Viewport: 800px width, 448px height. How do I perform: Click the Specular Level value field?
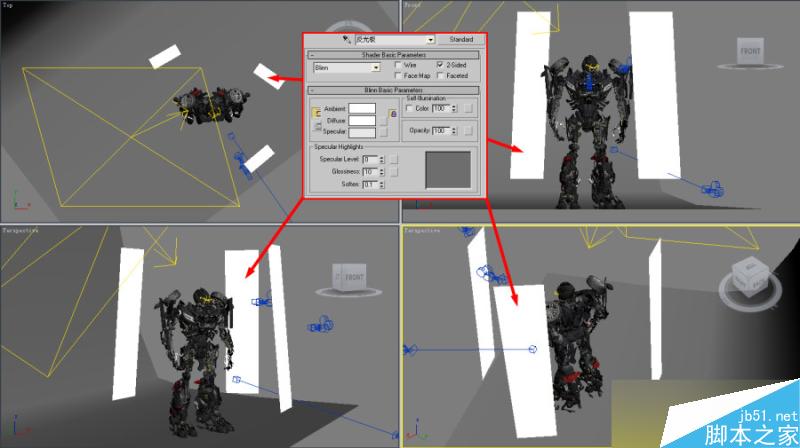tap(370, 159)
